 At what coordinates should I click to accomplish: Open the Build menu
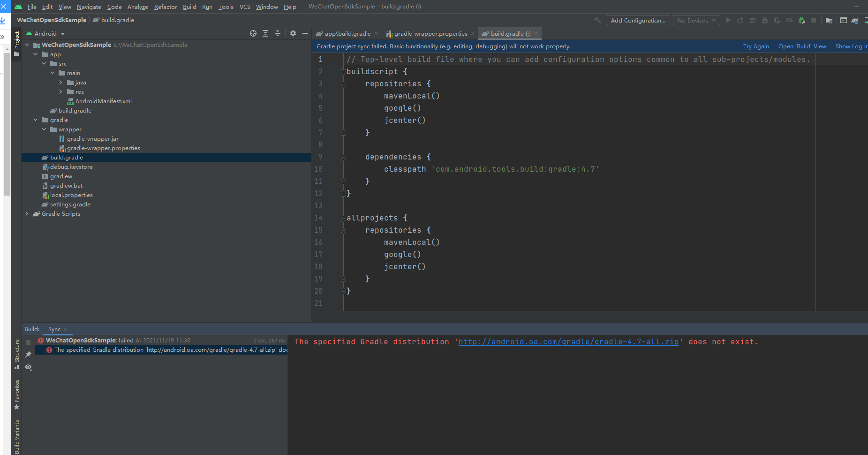pos(189,7)
